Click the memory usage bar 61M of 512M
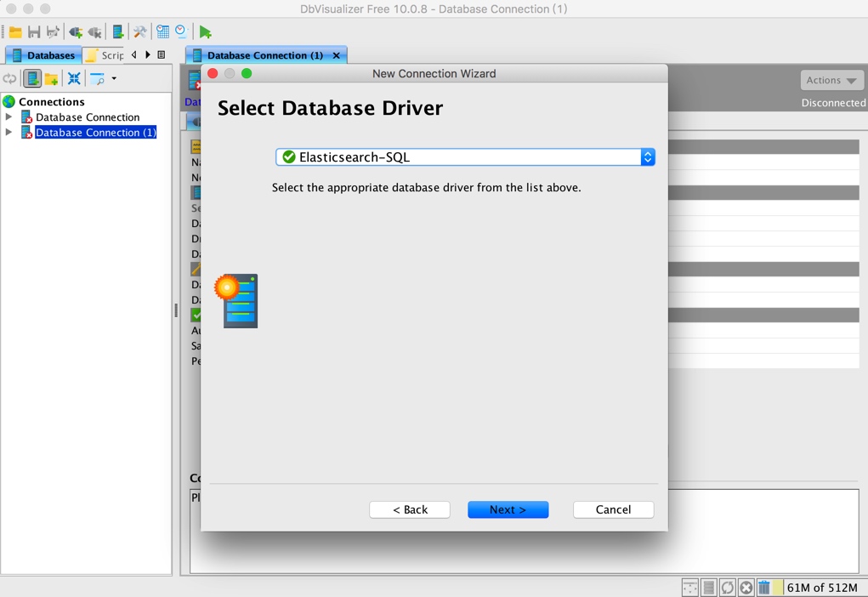The width and height of the screenshot is (868, 597). click(821, 587)
